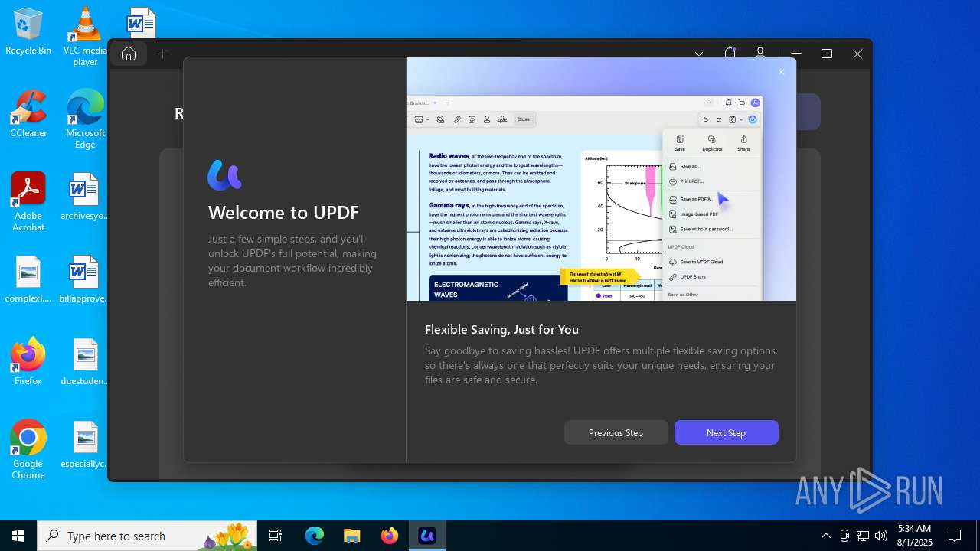Open Microsoft Edge desktop shortcut
This screenshot has height=551, width=980.
tap(85, 119)
